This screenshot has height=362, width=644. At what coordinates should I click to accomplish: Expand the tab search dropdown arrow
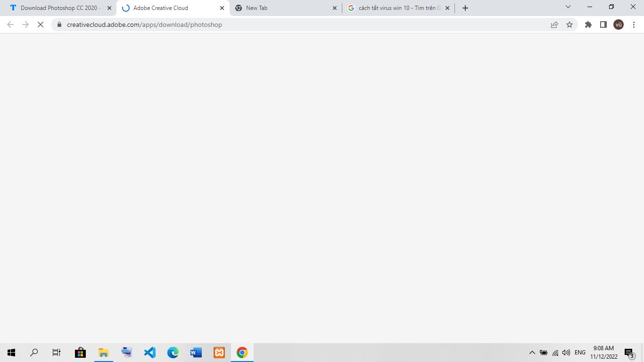[568, 7]
